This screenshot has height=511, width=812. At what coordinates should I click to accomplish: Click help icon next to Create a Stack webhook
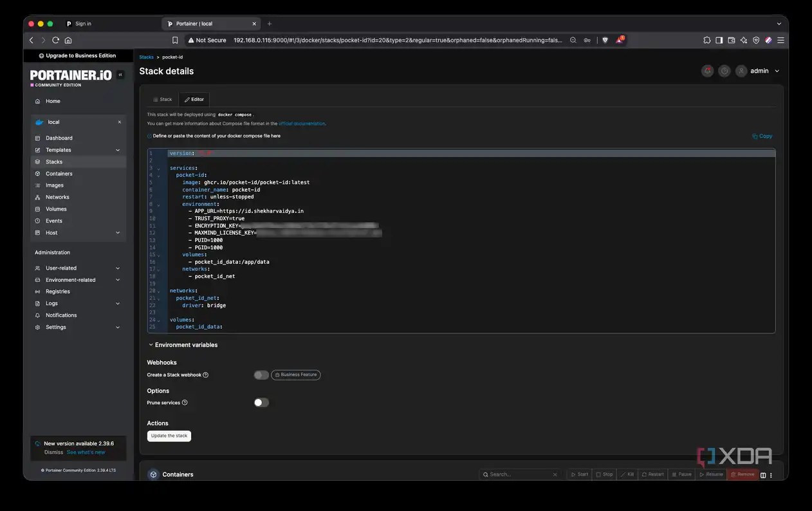(x=206, y=375)
